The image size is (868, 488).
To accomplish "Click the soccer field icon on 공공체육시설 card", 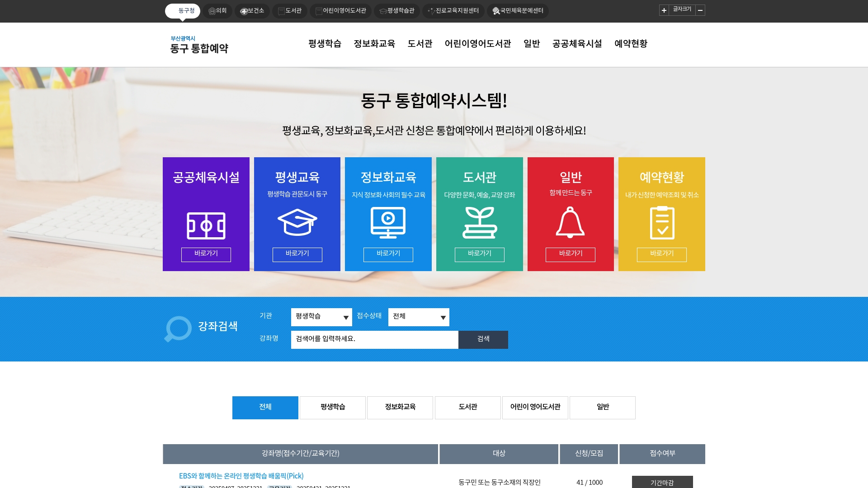I will (206, 225).
